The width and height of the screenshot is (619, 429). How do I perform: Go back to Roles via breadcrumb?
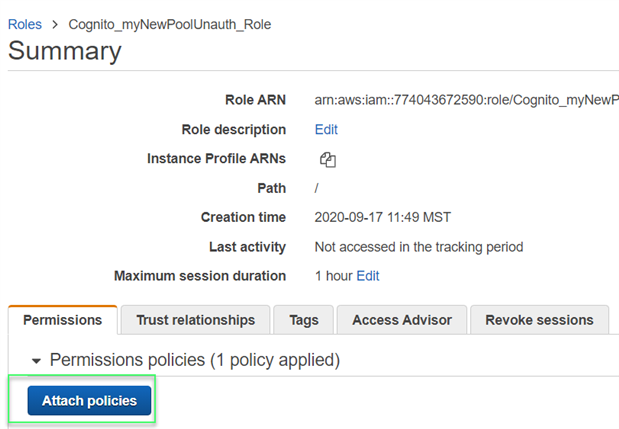(25, 24)
